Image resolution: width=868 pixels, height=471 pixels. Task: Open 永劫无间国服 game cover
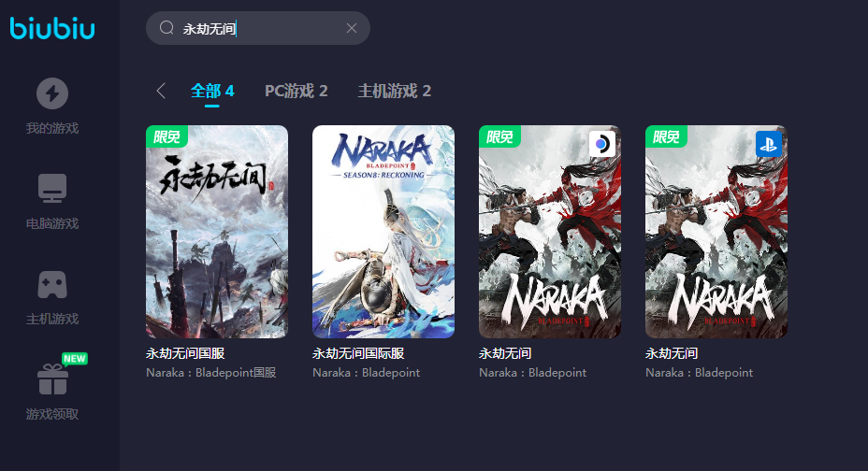click(217, 232)
